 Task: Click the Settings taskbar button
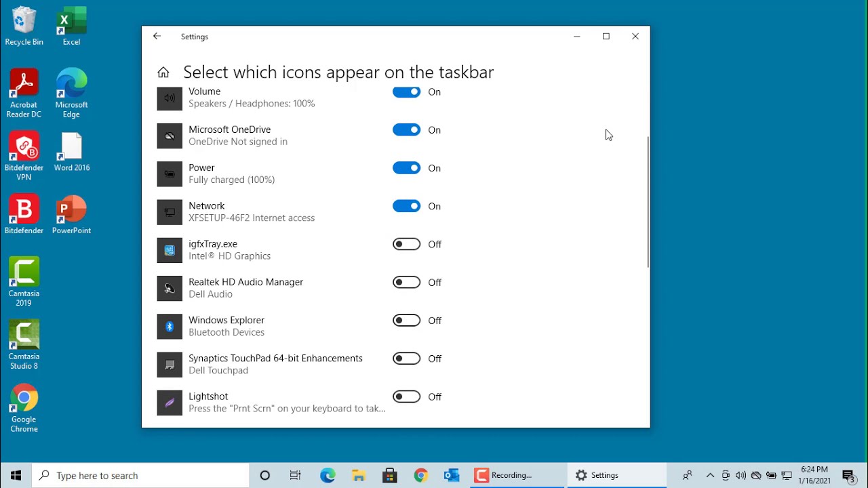coord(617,476)
